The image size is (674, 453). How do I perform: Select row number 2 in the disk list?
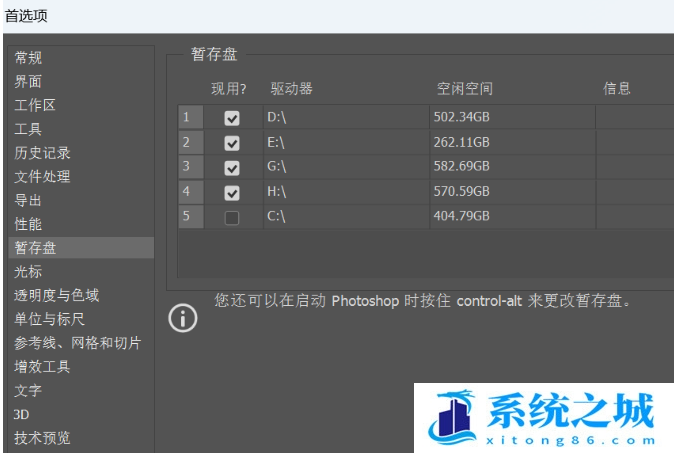[x=191, y=142]
